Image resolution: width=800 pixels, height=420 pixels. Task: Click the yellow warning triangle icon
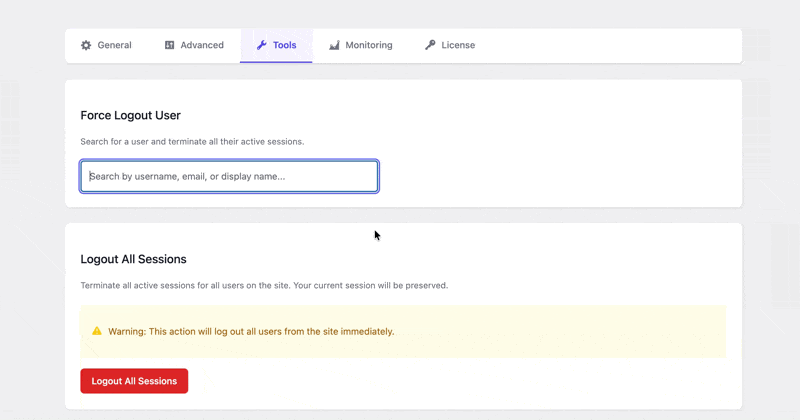pos(97,331)
